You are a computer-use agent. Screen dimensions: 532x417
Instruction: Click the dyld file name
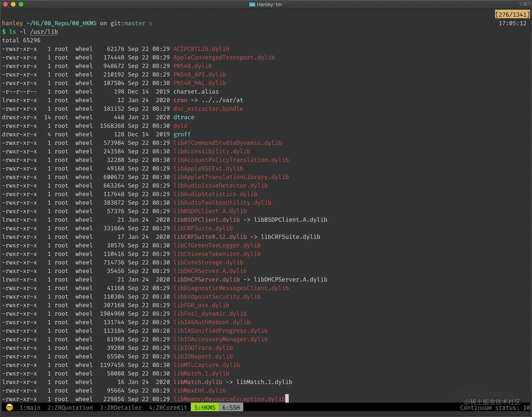pyautogui.click(x=180, y=126)
